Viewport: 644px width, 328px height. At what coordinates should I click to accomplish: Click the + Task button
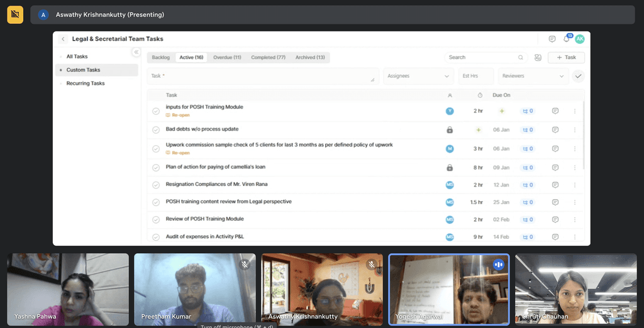click(x=567, y=57)
